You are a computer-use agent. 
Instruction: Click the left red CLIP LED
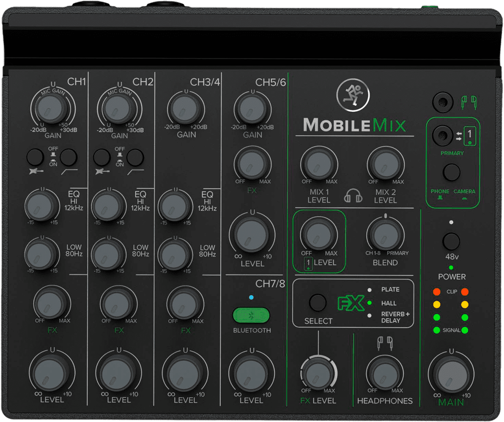coord(437,292)
